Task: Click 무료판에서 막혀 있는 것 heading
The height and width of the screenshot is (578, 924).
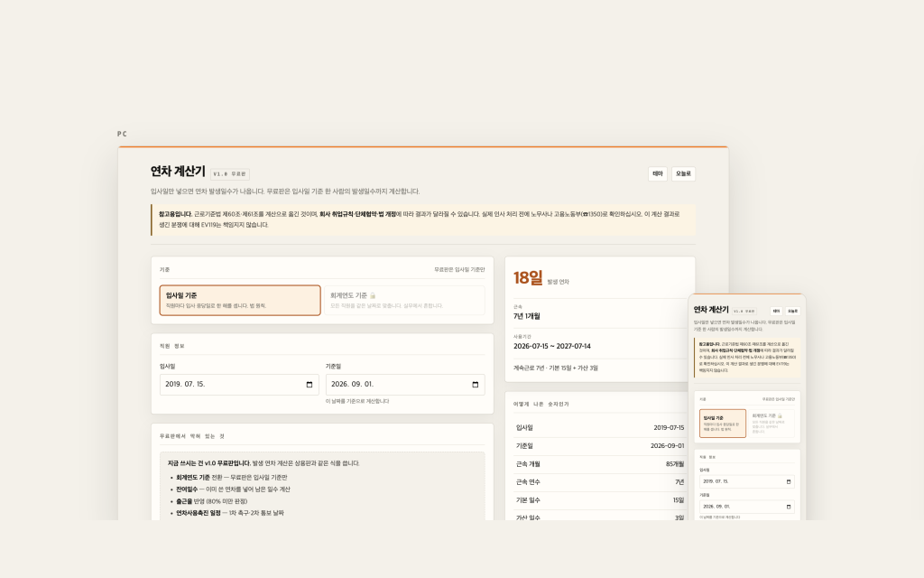Action: 192,436
